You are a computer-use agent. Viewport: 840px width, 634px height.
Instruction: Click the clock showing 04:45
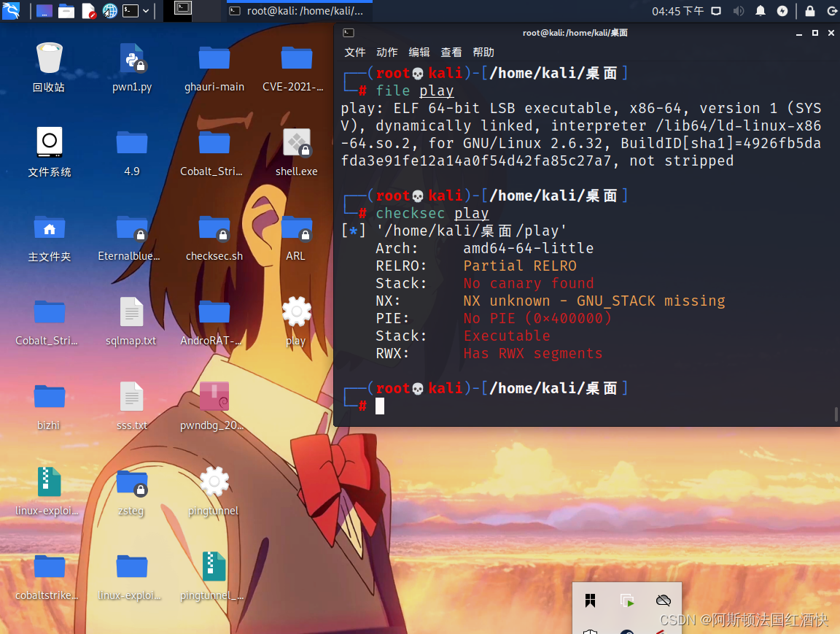point(677,11)
